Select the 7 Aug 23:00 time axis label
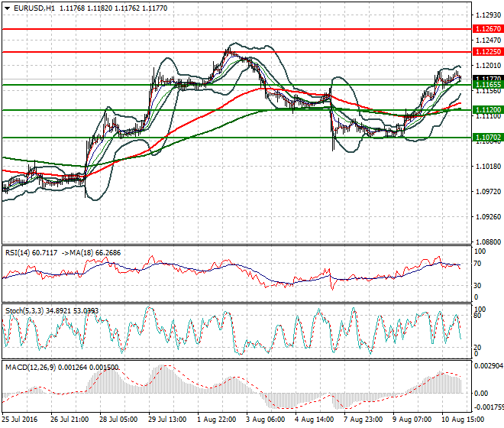The image size is (504, 428). click(x=363, y=420)
